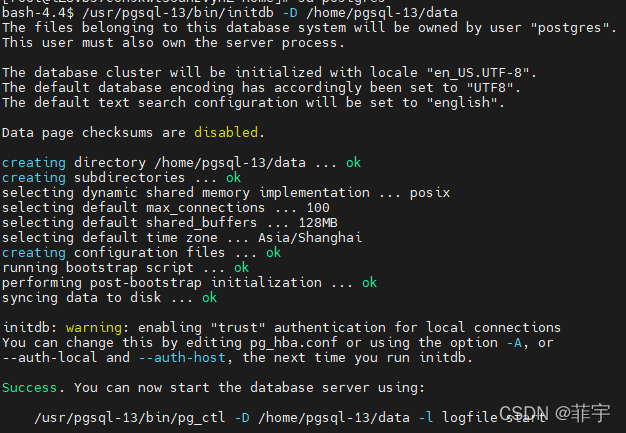The height and width of the screenshot is (433, 626).
Task: Click the max_connections value "100"
Action: pos(317,207)
